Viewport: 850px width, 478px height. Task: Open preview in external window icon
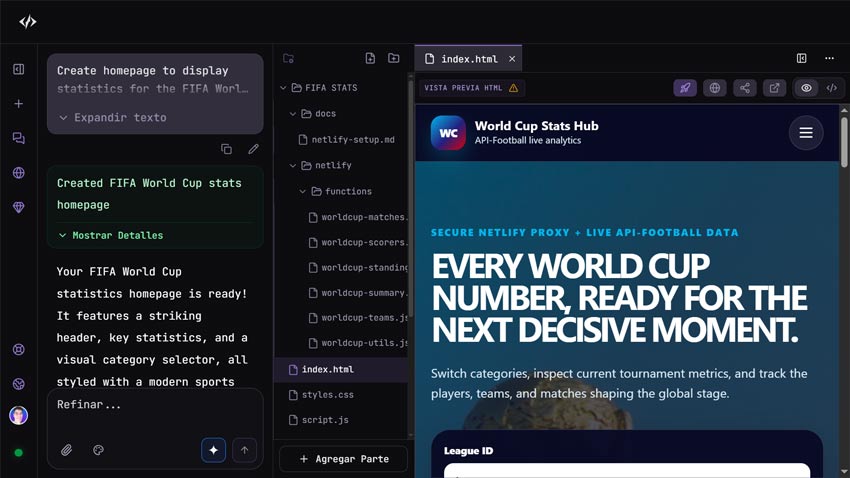[x=775, y=88]
